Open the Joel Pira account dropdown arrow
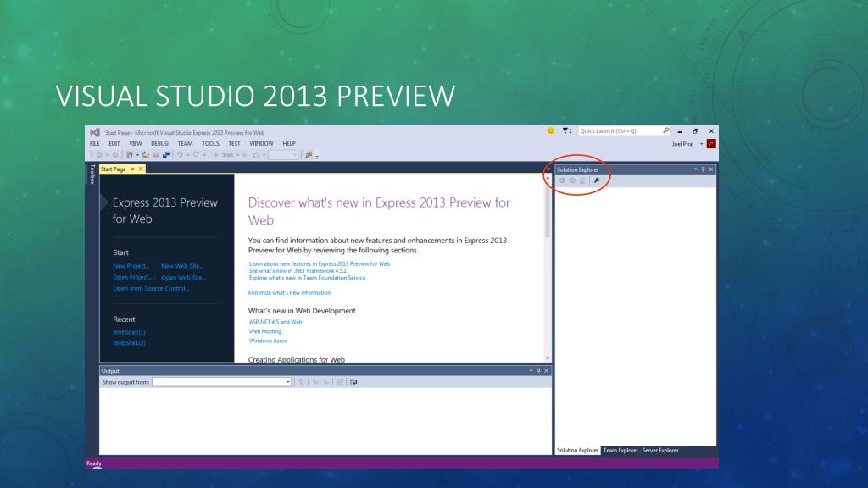 click(701, 144)
